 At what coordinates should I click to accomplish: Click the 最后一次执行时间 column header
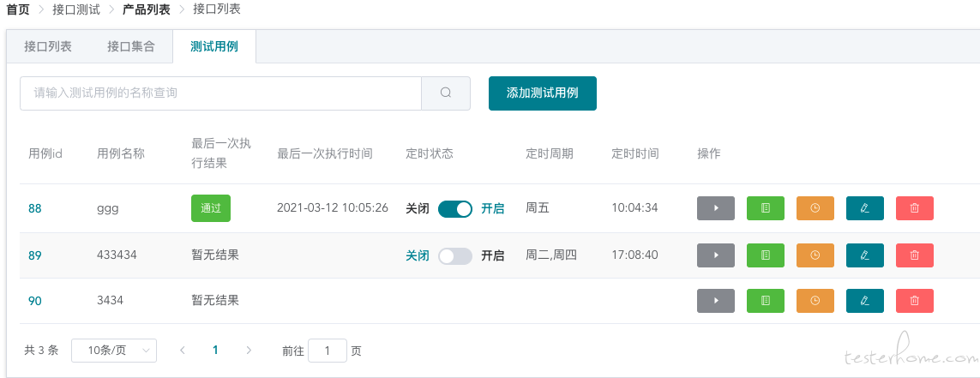(x=325, y=153)
